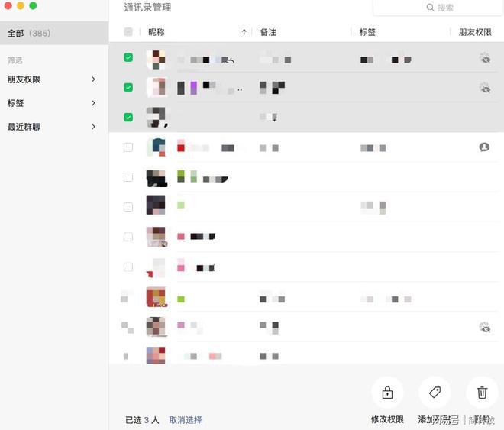
Task: Check the fourth contact row checkbox
Action: point(128,147)
